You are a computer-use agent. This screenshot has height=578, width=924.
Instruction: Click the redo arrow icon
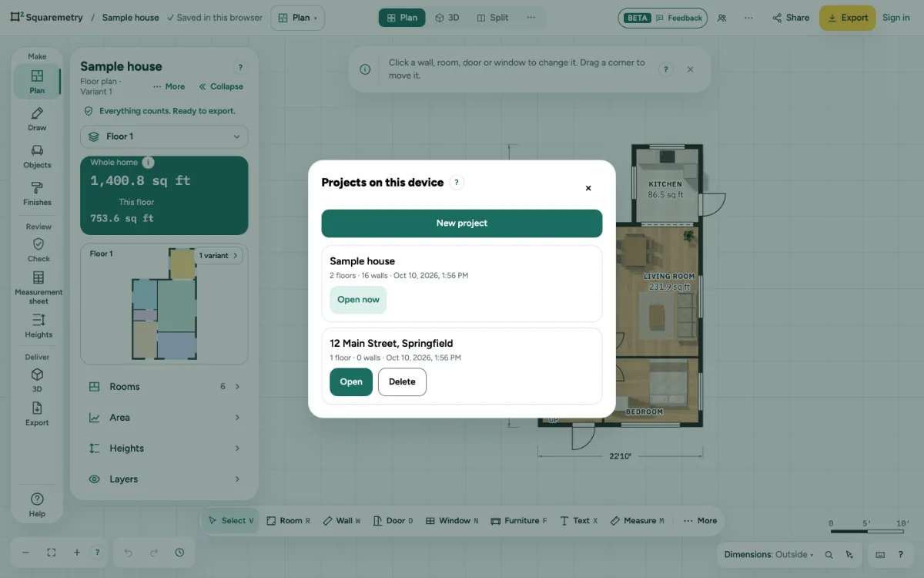(x=154, y=553)
